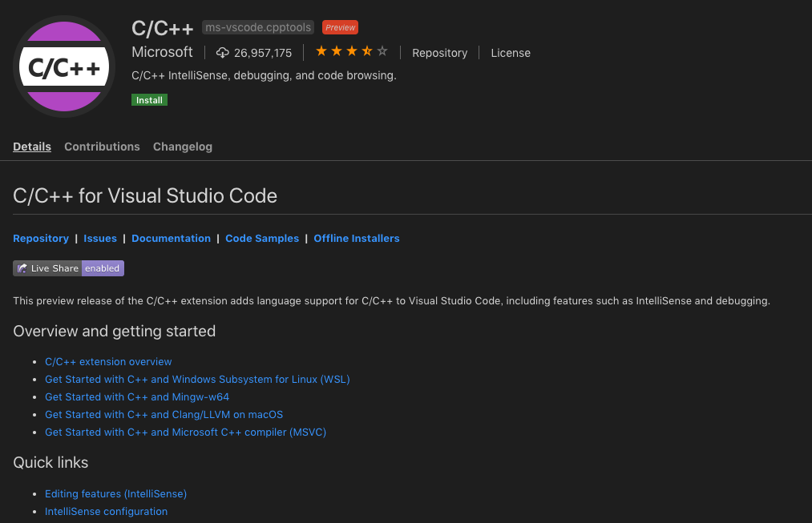
Task: Open the IntelliSense configuration link
Action: click(x=106, y=511)
